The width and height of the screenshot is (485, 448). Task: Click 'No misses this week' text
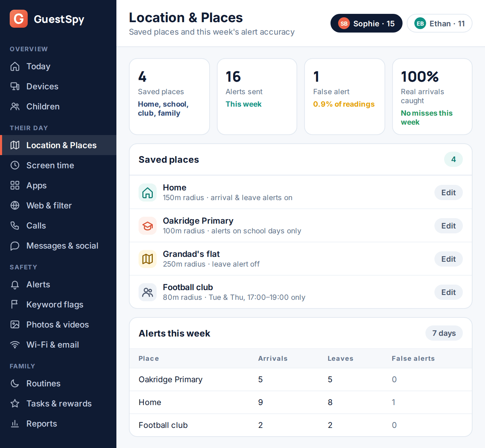click(x=426, y=118)
